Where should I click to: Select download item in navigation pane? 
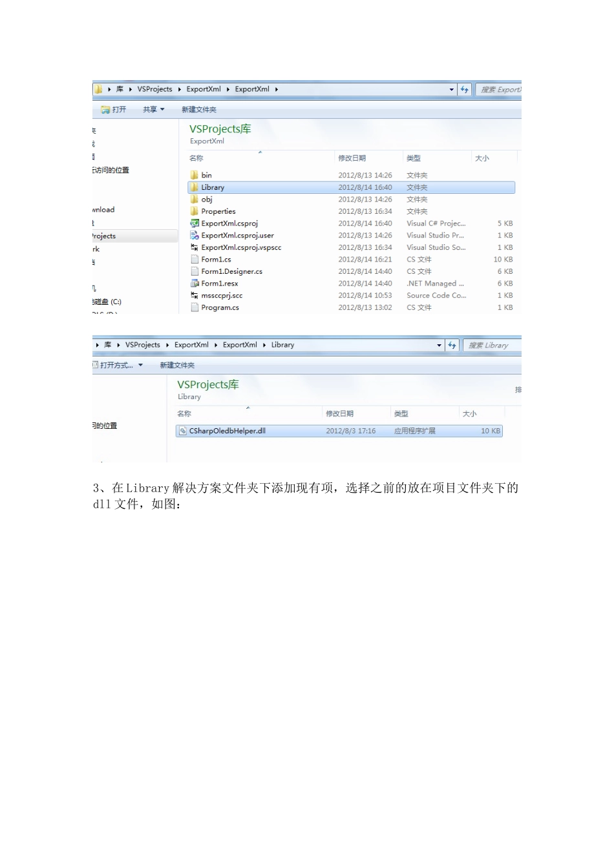(103, 210)
